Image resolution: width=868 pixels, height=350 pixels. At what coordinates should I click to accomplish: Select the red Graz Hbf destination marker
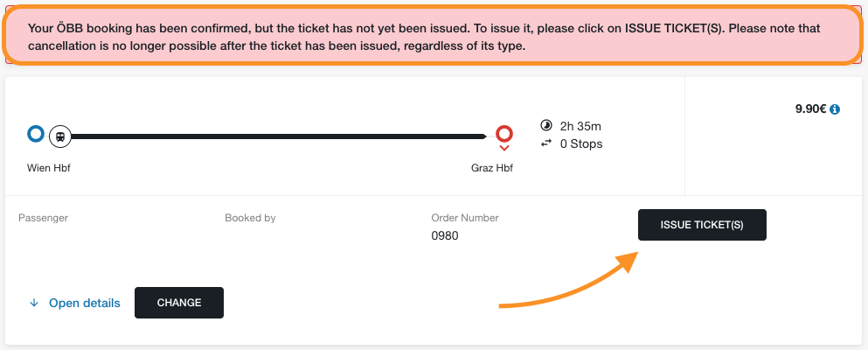pyautogui.click(x=504, y=134)
